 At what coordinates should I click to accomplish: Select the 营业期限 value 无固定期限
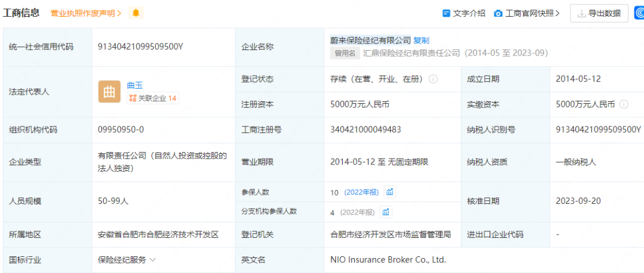pyautogui.click(x=408, y=162)
